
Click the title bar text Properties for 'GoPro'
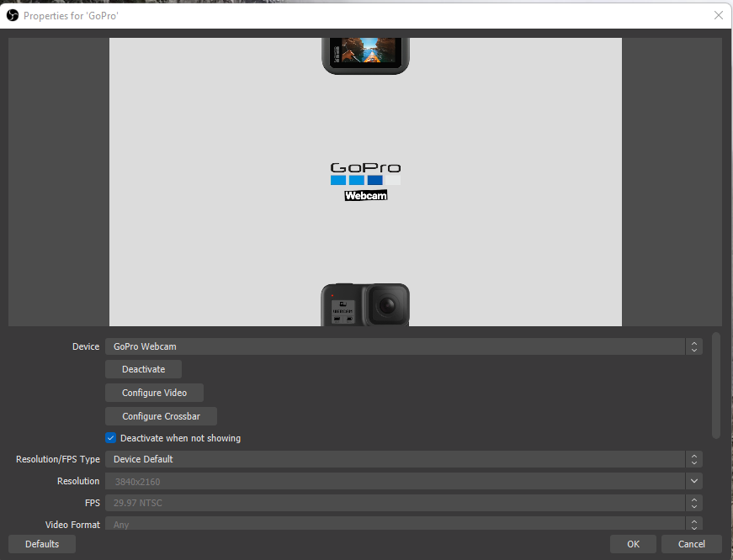pos(71,15)
